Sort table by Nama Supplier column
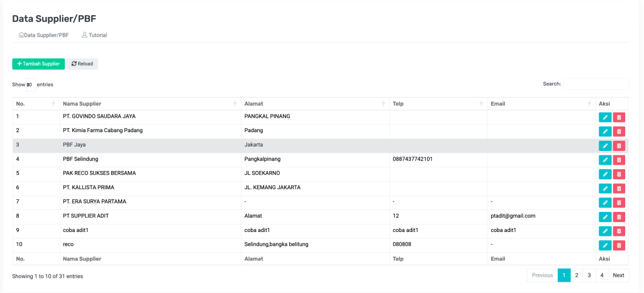Image resolution: width=644 pixels, height=293 pixels. coord(151,104)
